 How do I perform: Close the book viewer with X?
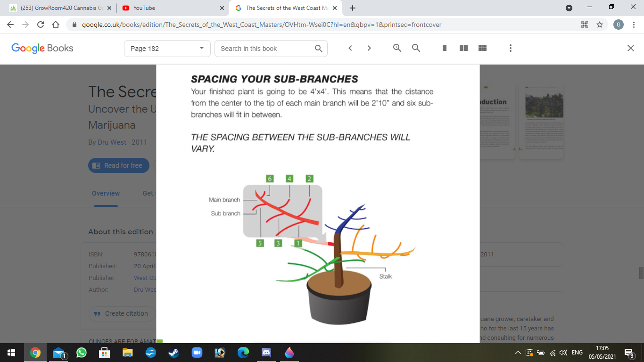630,48
